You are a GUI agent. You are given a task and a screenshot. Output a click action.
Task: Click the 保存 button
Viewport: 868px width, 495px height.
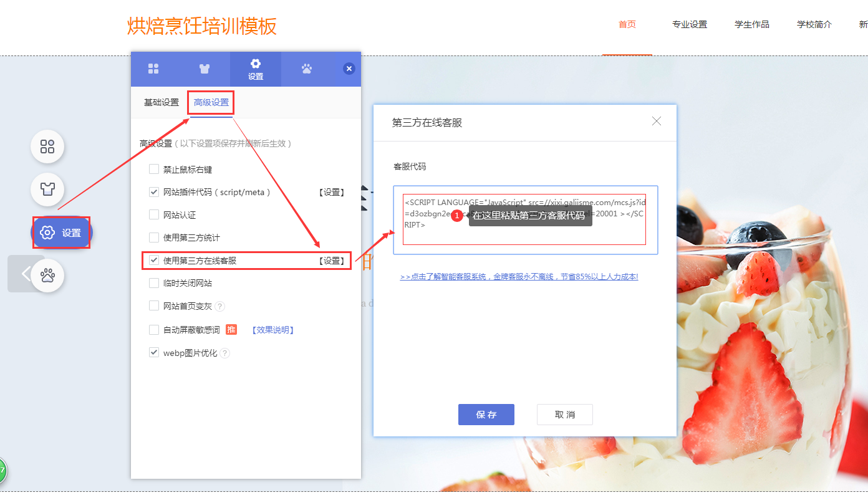pyautogui.click(x=486, y=415)
